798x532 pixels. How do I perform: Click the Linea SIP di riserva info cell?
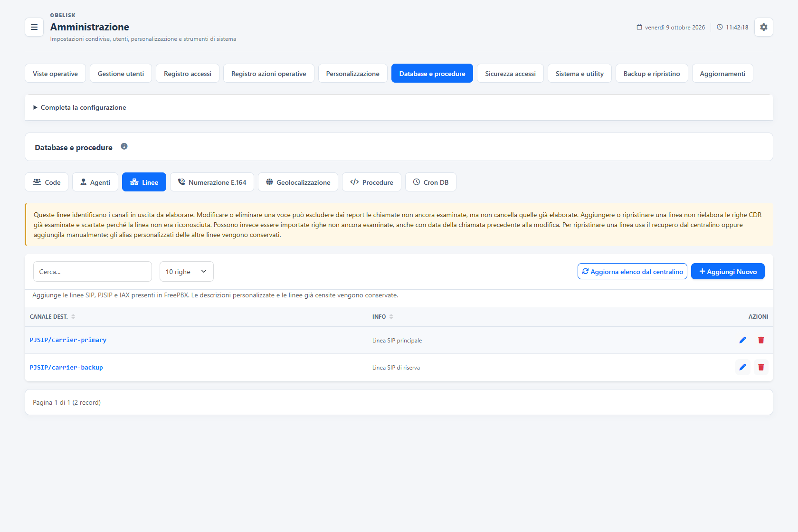coord(396,368)
